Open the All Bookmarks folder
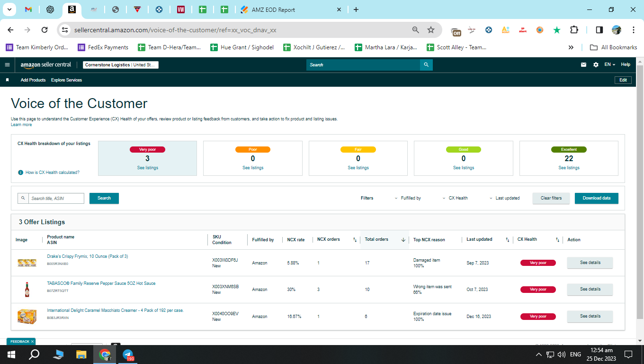644x364 pixels. (613, 47)
